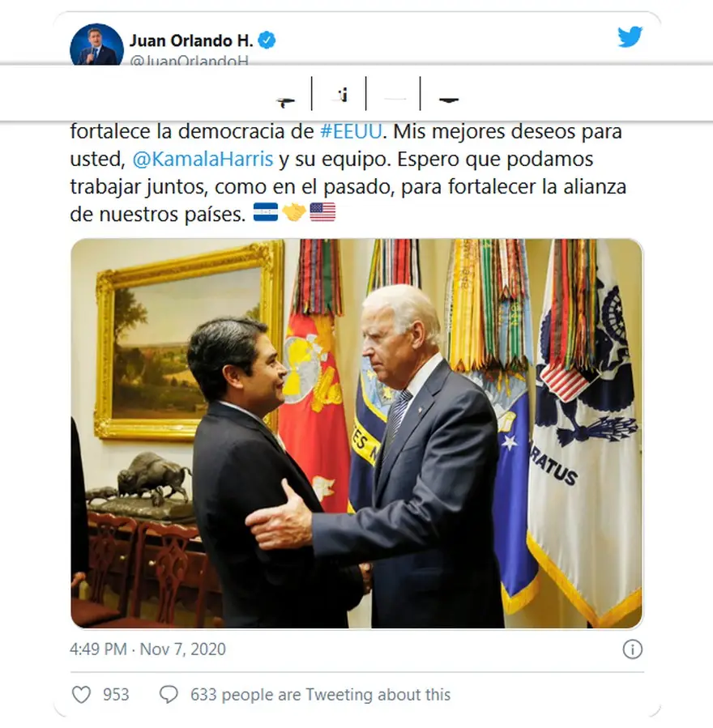Click the @JuanOrlandoH handle
This screenshot has width=713, height=728.
190,60
